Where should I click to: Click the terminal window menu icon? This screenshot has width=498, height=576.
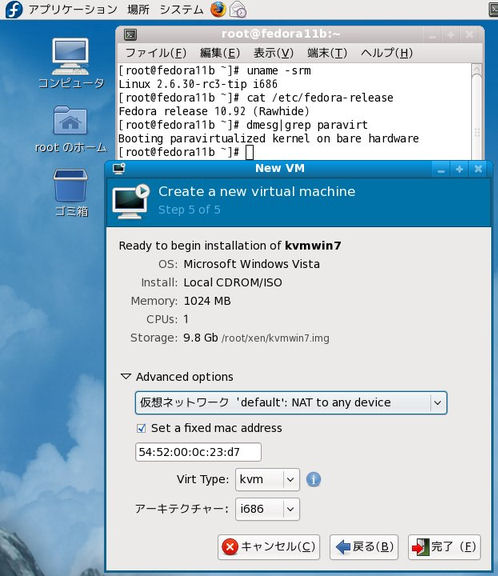pyautogui.click(x=130, y=35)
